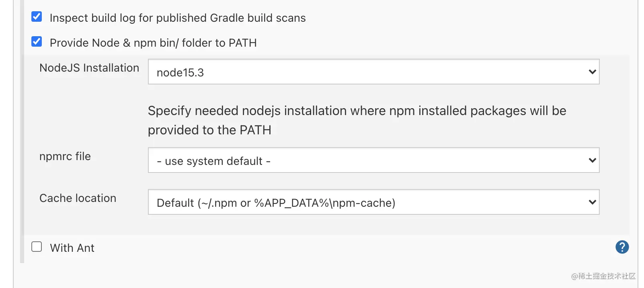Click the Cache location dropdown chevron
Image resolution: width=644 pixels, height=288 pixels.
pos(592,202)
